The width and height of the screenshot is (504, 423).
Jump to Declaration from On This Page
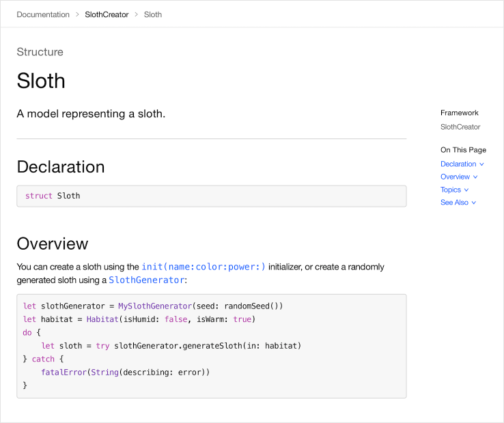pyautogui.click(x=458, y=164)
